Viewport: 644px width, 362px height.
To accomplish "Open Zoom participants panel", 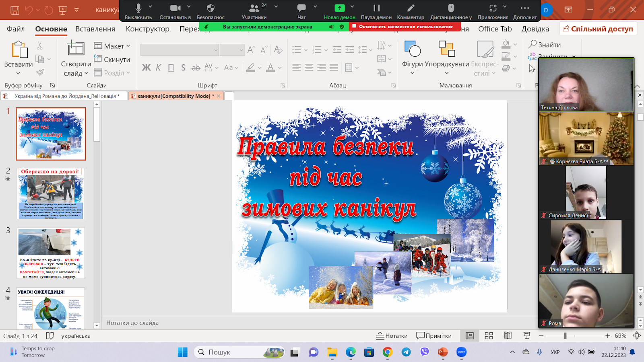I will (254, 11).
